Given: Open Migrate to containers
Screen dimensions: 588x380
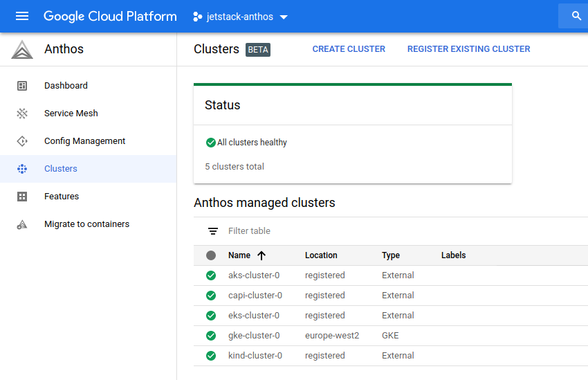Looking at the screenshot, I should [88, 224].
